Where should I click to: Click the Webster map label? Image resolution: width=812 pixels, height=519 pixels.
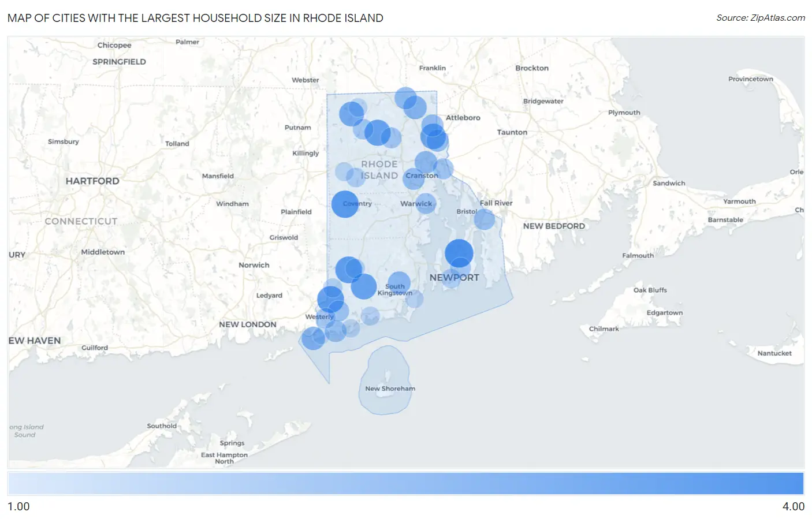(305, 80)
